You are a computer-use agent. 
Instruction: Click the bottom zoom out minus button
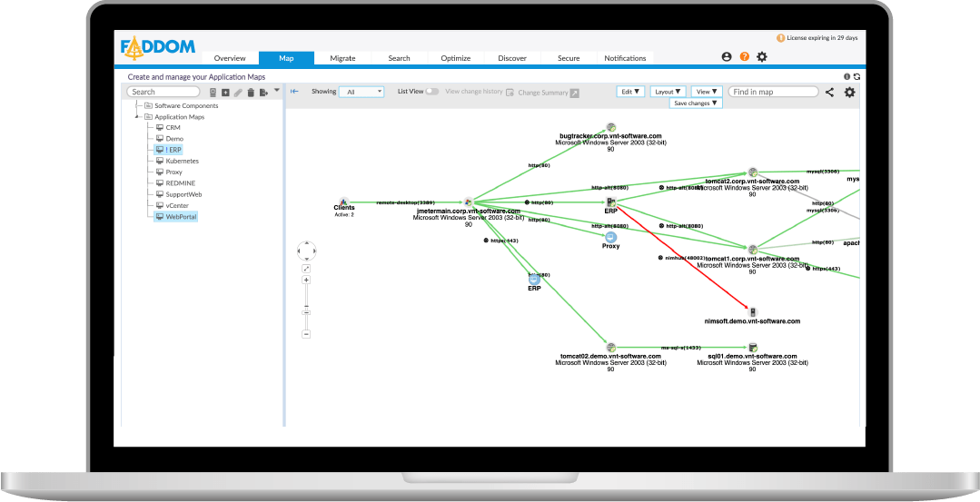pyautogui.click(x=306, y=334)
